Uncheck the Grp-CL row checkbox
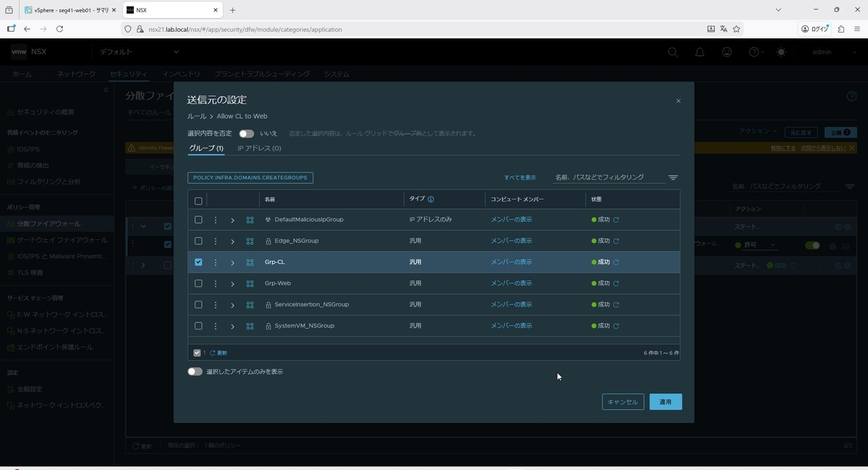 pos(198,262)
